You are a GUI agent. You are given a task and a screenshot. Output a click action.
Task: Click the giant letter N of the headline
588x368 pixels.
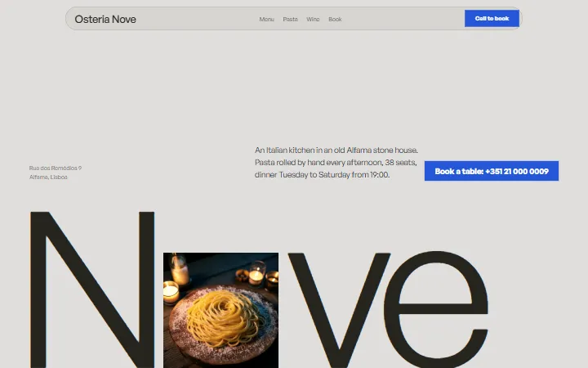click(92, 289)
